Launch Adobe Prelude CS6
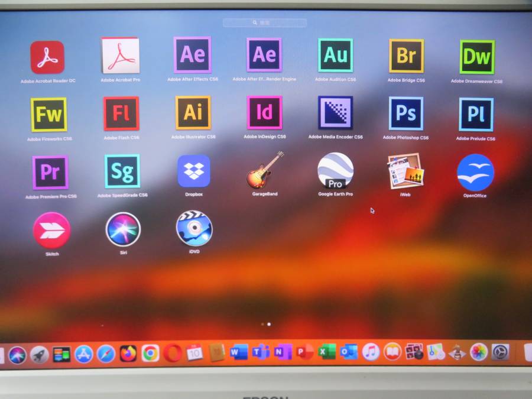 476,114
